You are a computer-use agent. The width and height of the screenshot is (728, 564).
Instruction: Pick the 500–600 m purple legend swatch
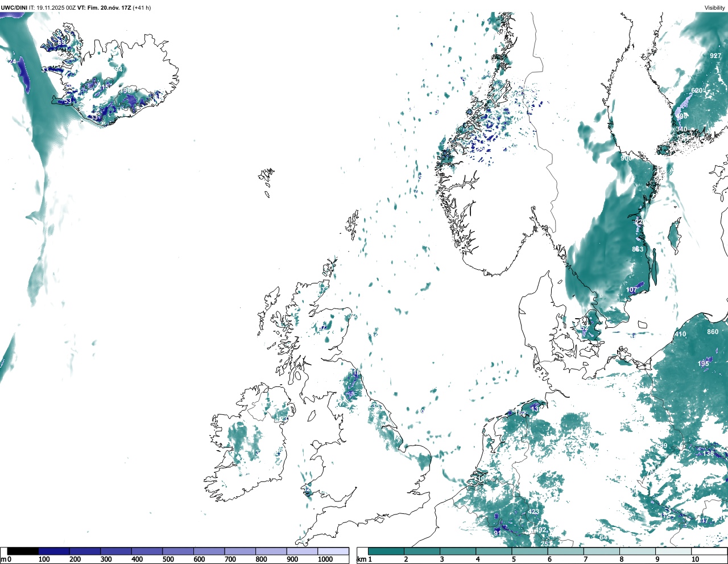coord(178,551)
